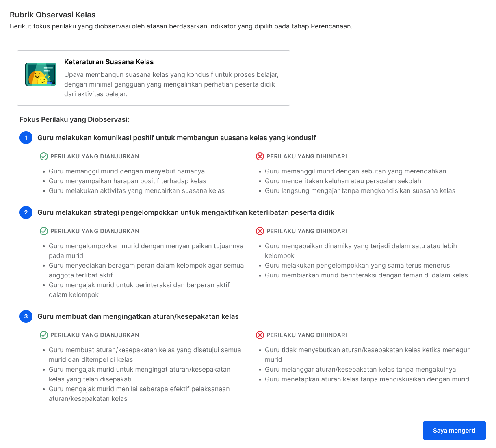Click "Guru melakukan pengelompokkan yang sama terus menerus"

(x=357, y=266)
